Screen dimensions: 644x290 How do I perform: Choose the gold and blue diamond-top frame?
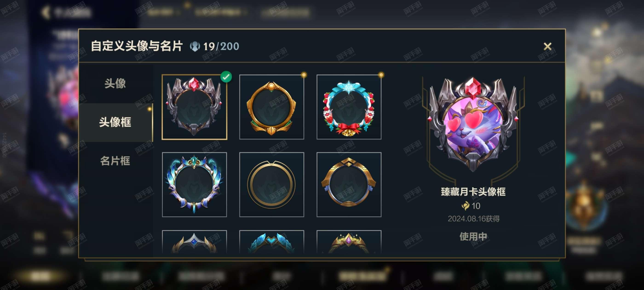click(x=349, y=184)
